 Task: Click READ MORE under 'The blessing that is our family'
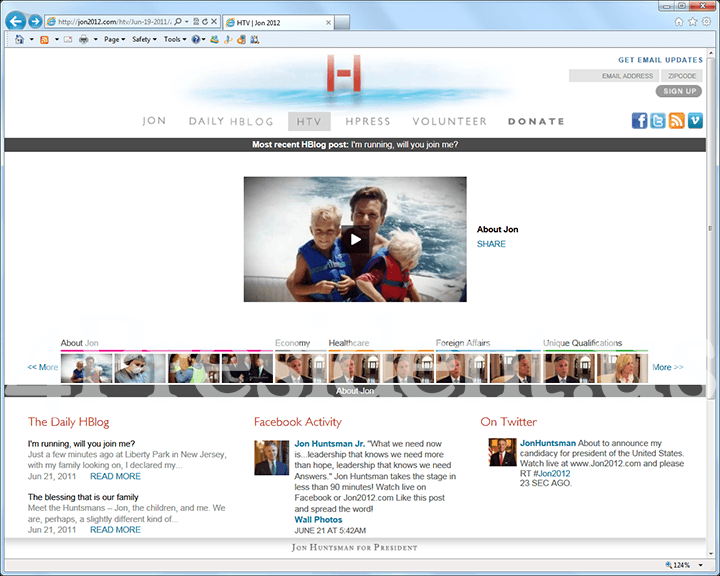(x=115, y=530)
